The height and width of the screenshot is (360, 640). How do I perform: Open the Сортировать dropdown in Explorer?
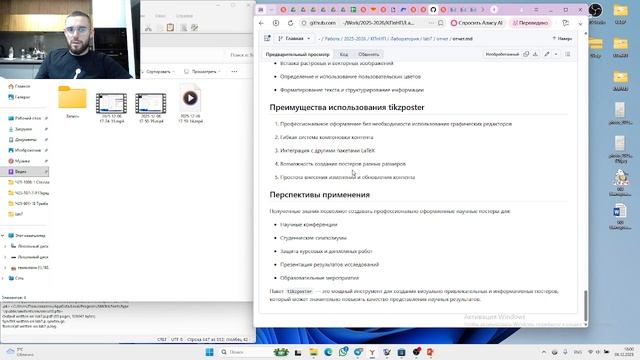coord(158,71)
